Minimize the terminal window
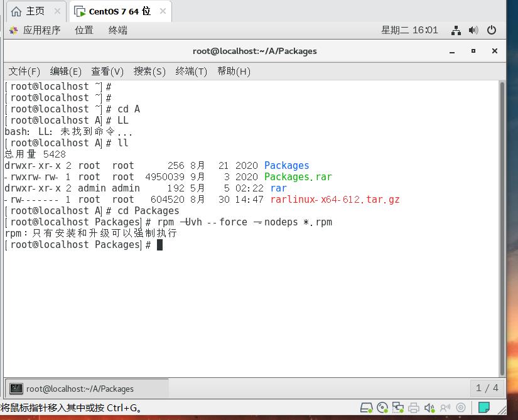518x420 pixels. 452,51
